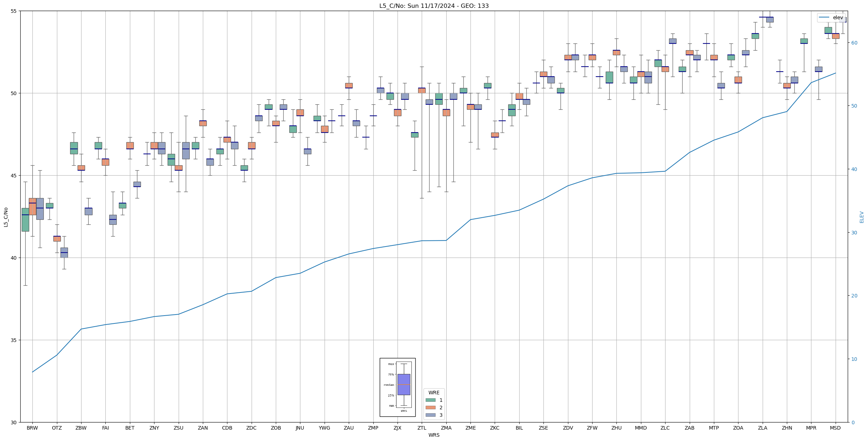Click the green WRE 1 legend swatch
The width and height of the screenshot is (868, 441).
(x=430, y=400)
